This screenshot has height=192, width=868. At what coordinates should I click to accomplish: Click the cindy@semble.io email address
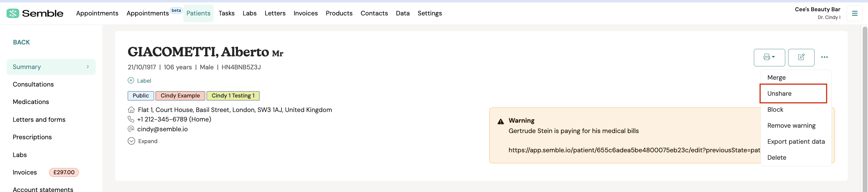point(162,129)
